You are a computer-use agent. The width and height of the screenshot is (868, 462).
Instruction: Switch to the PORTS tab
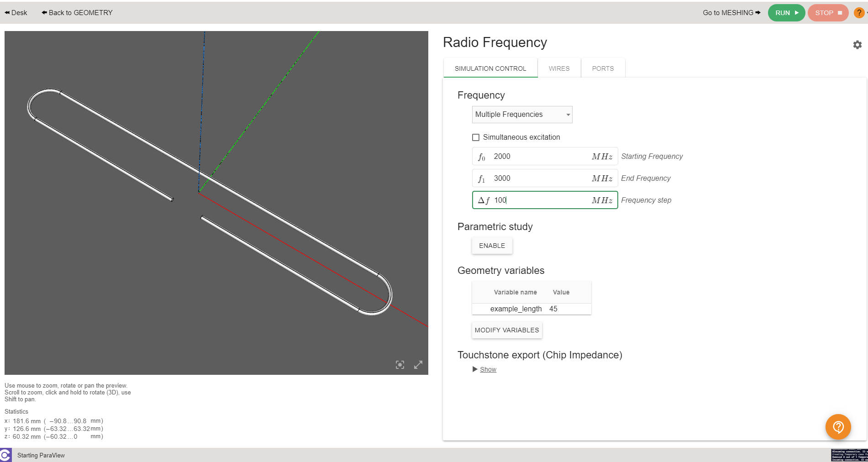(603, 68)
